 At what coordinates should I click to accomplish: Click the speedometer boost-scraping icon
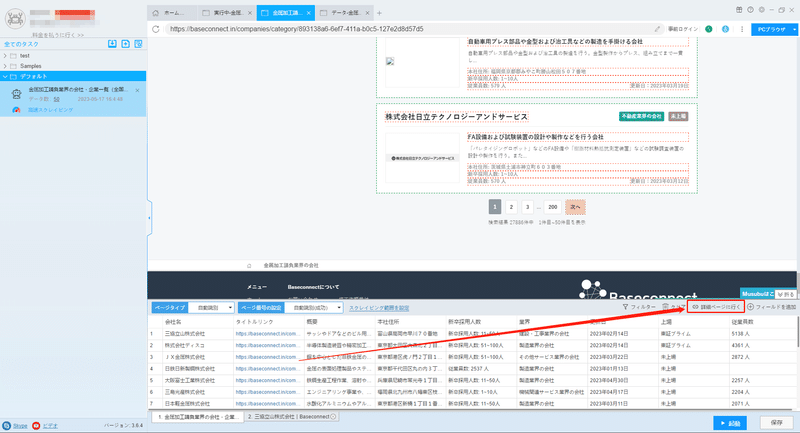tap(16, 110)
